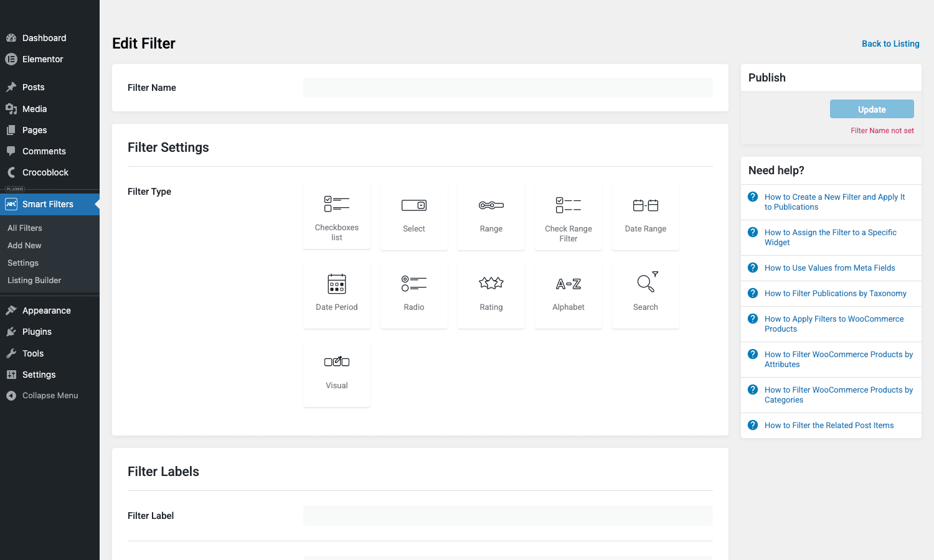Click the Plugins plug icon
The width and height of the screenshot is (934, 560).
(x=11, y=332)
